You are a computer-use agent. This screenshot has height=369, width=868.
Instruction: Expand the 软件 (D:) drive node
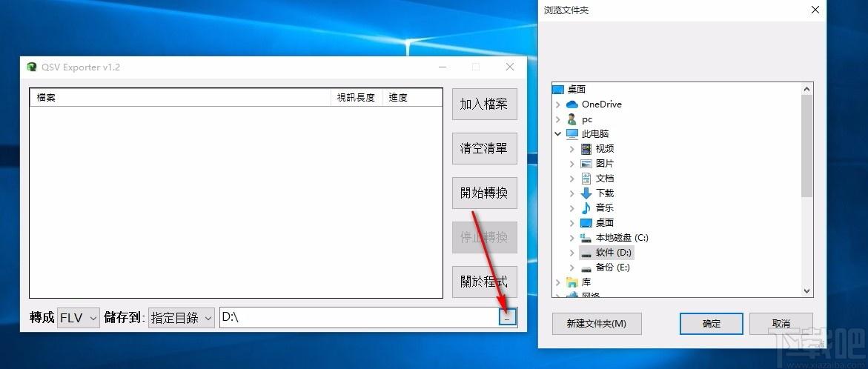tap(572, 253)
